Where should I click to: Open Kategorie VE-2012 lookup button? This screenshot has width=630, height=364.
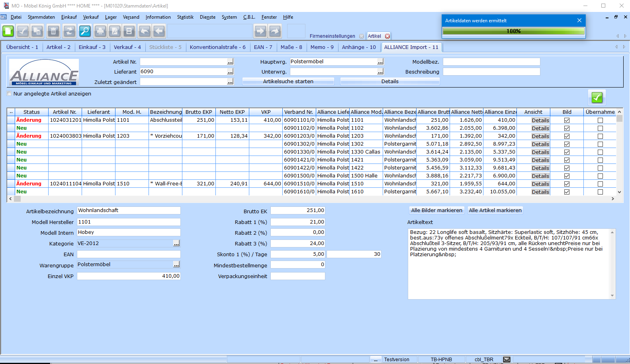(176, 243)
